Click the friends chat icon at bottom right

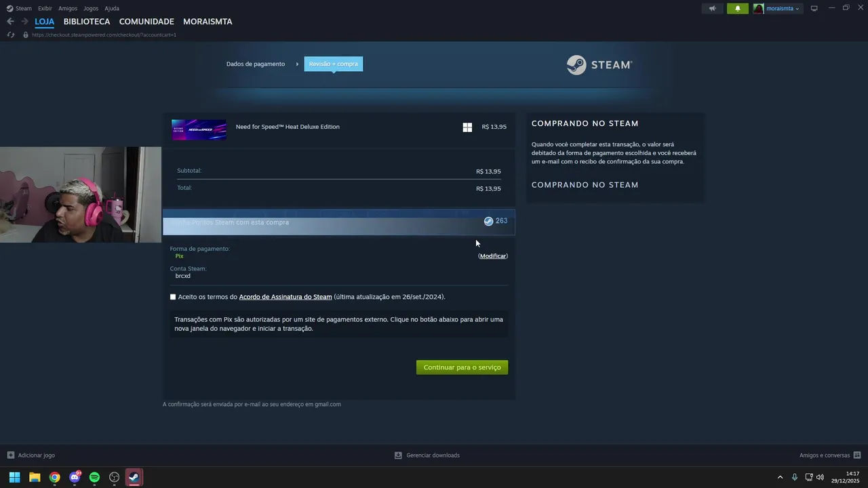coord(857,455)
